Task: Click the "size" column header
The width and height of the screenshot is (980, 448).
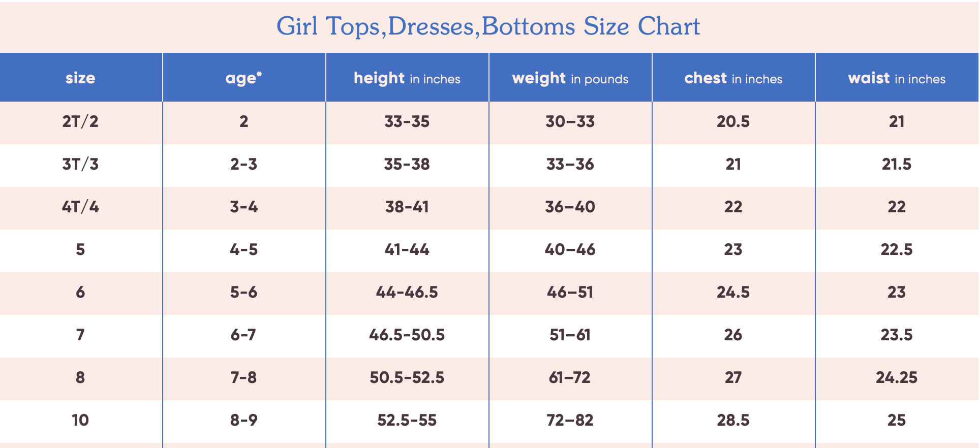Action: (x=80, y=78)
